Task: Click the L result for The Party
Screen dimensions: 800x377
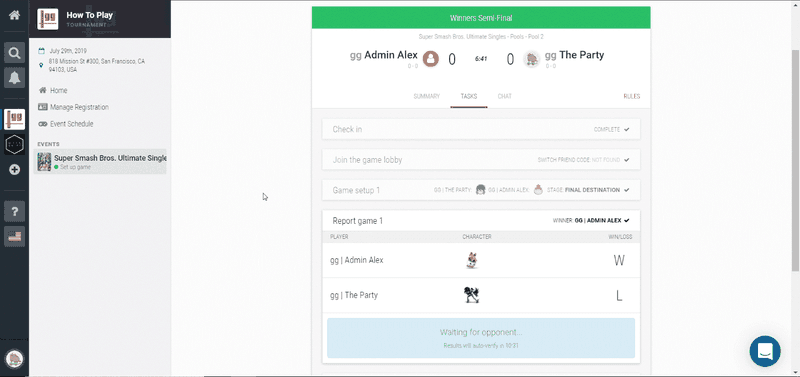Action: 619,295
